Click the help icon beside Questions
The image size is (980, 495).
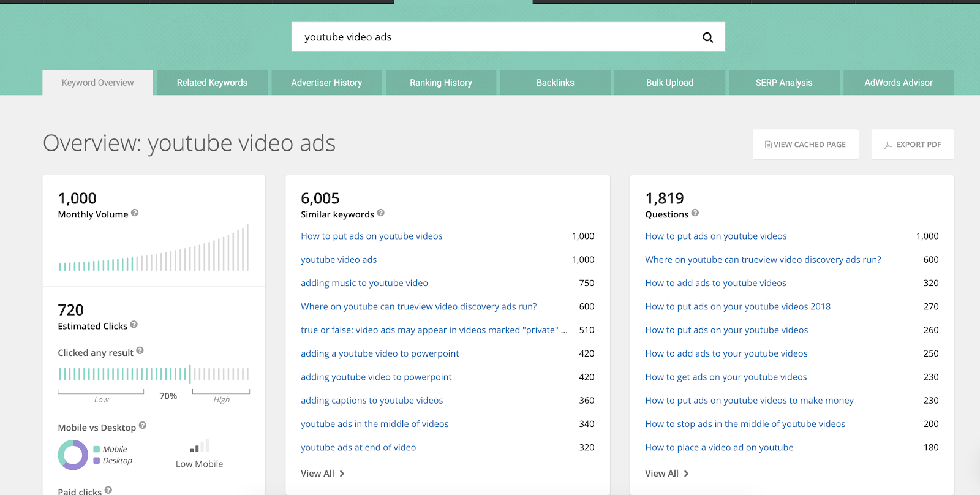695,213
